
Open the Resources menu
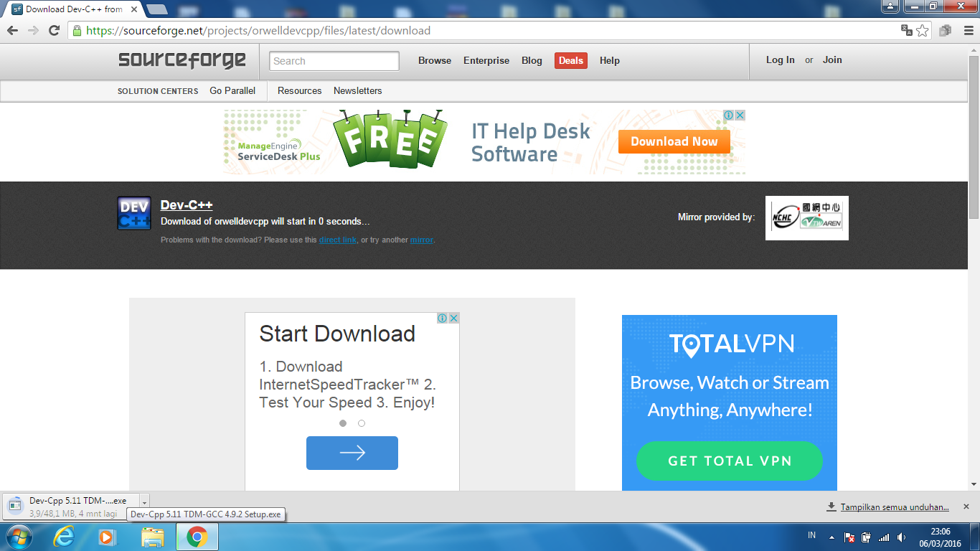coord(300,90)
